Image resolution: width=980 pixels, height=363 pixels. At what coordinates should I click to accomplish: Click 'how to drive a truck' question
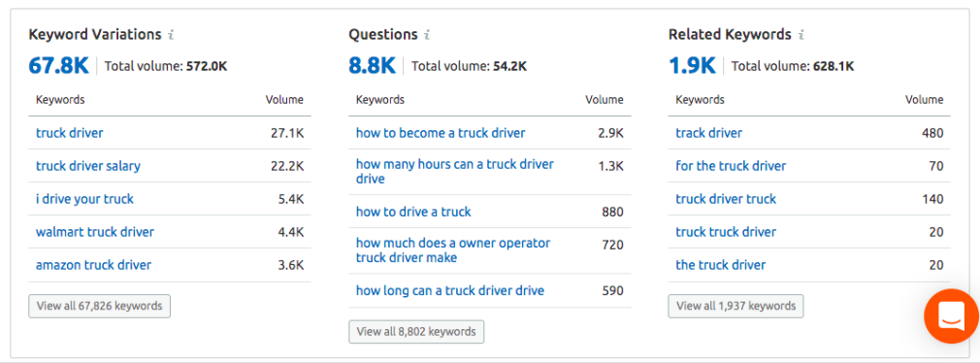(x=413, y=212)
